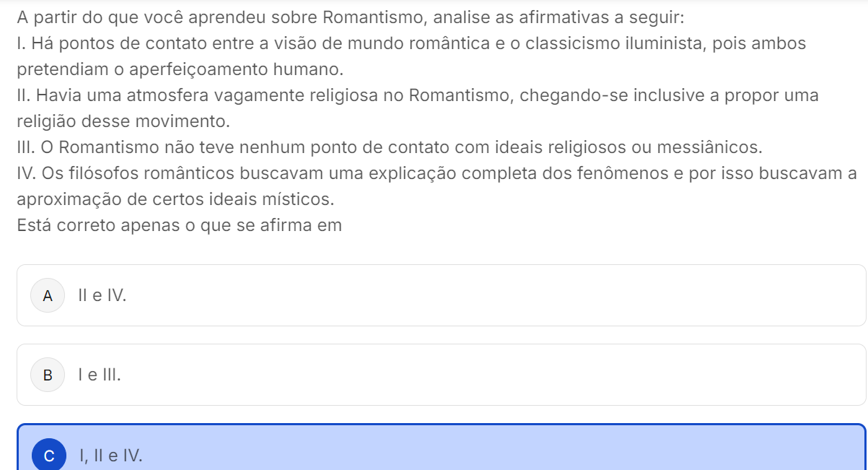Choose the answer text "I e III."
The height and width of the screenshot is (470, 868).
[x=99, y=375]
